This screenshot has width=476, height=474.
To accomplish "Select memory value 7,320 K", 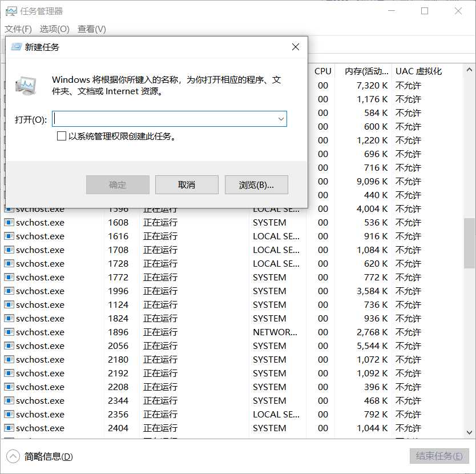I will tap(372, 86).
